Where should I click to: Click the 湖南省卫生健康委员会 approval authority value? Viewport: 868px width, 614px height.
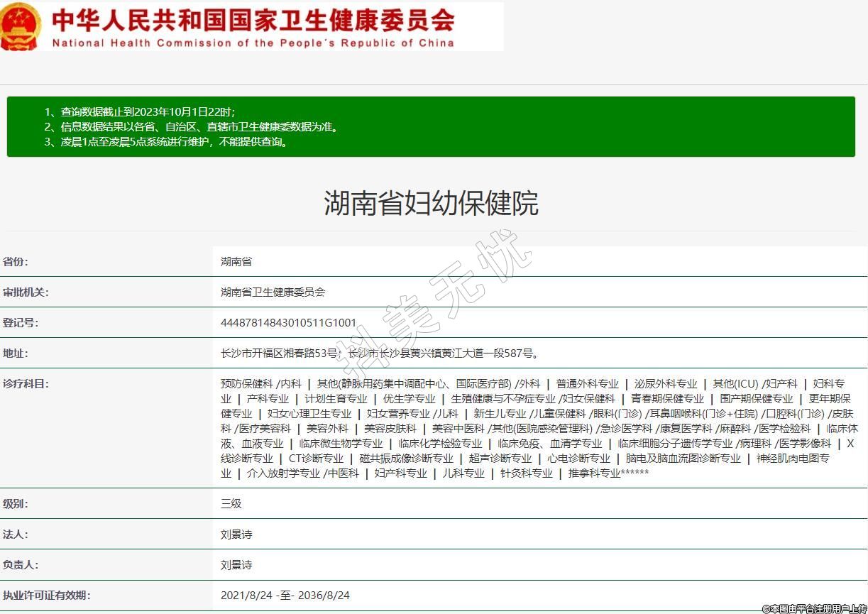point(273,292)
